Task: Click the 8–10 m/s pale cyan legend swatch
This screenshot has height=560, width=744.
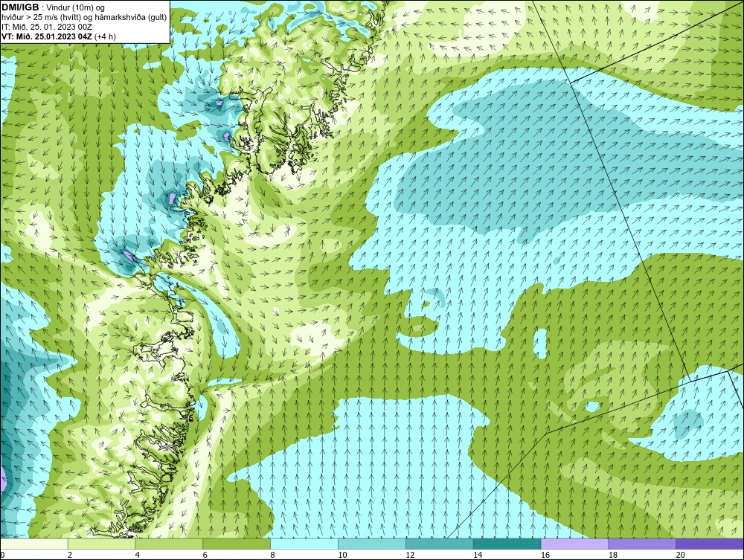Action: 304,544
